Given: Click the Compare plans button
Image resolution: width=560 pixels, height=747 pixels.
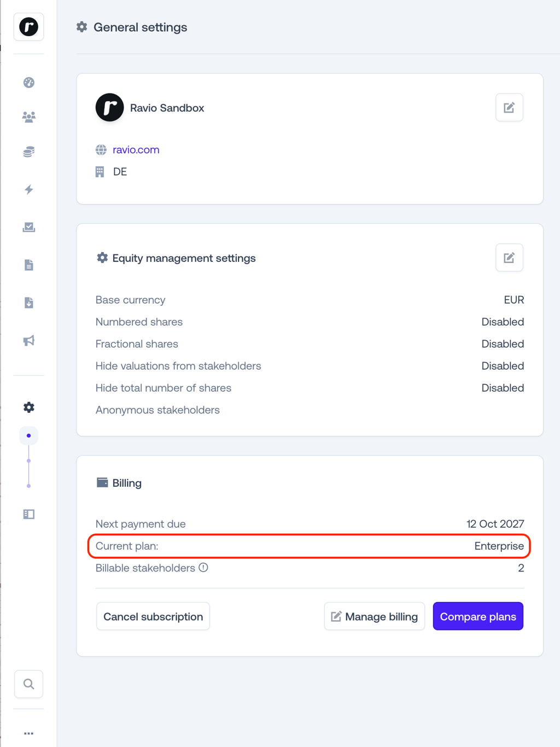Looking at the screenshot, I should pos(478,616).
